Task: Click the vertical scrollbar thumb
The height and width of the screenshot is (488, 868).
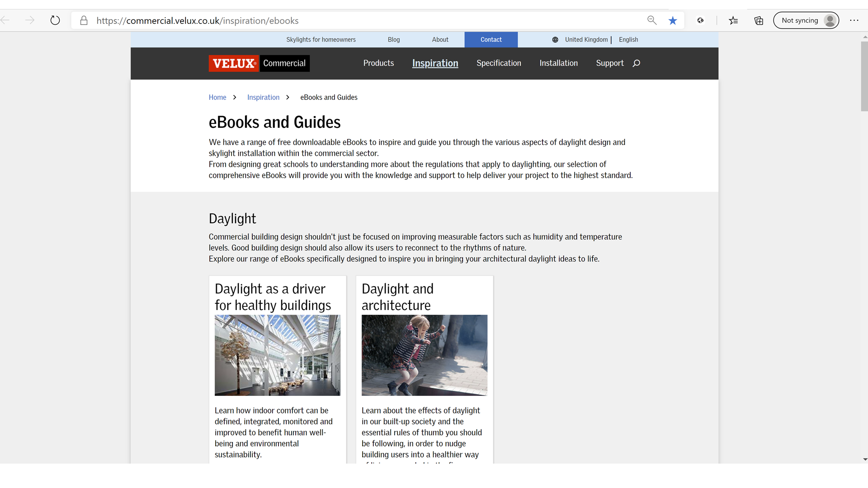Action: 864,76
